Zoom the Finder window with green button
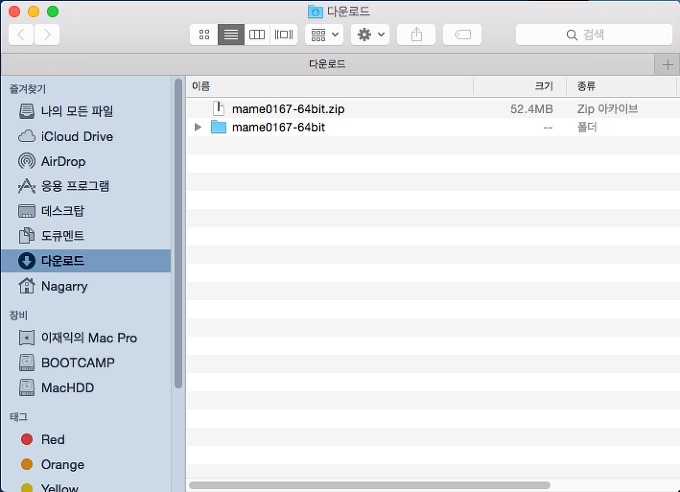This screenshot has width=680, height=492. 52,11
